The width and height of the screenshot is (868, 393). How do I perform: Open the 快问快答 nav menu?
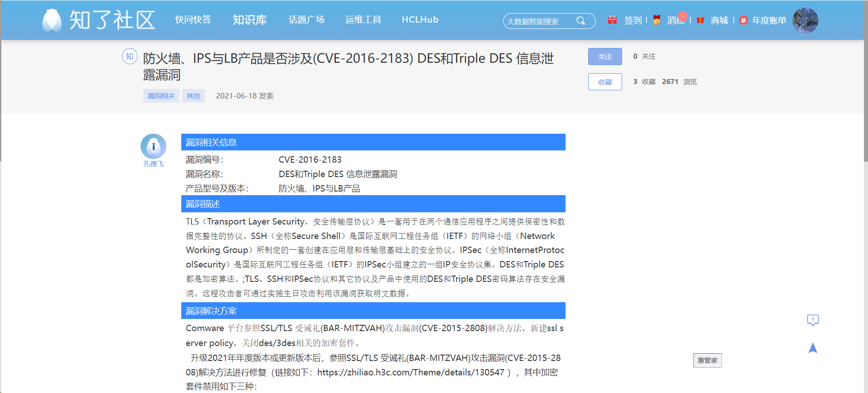[193, 20]
